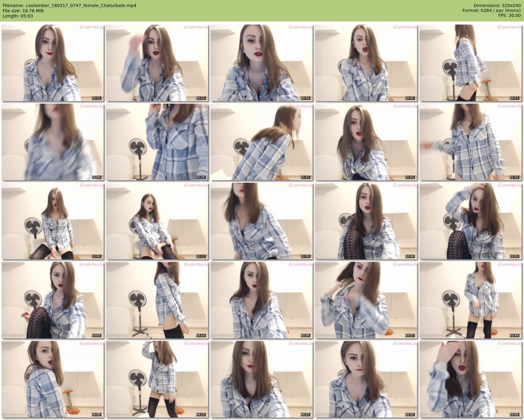Open the frame stamped 00:45
Image resolution: width=524 pixels, height=420 pixels.
coord(366,63)
